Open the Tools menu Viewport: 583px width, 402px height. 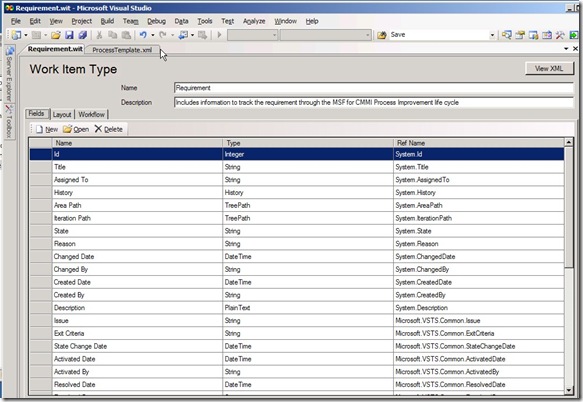[x=204, y=21]
